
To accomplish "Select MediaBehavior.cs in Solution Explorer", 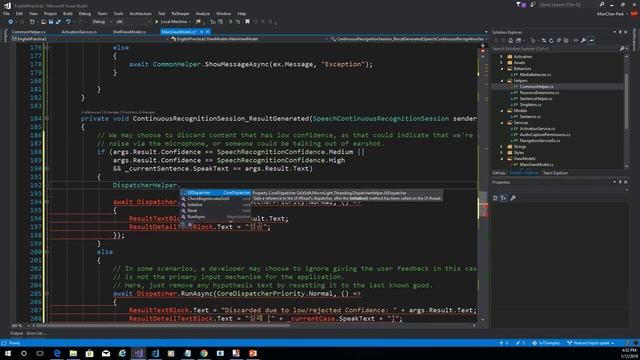I will coord(535,75).
